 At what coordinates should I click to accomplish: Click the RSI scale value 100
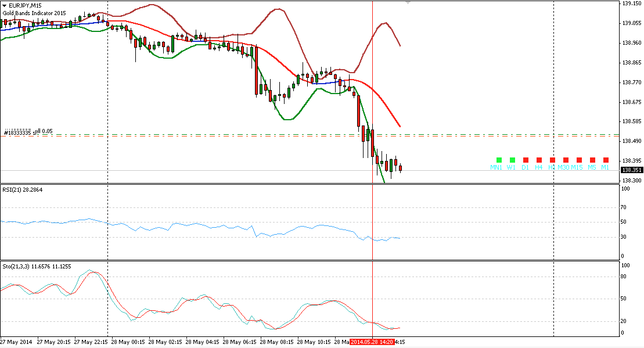625,207
